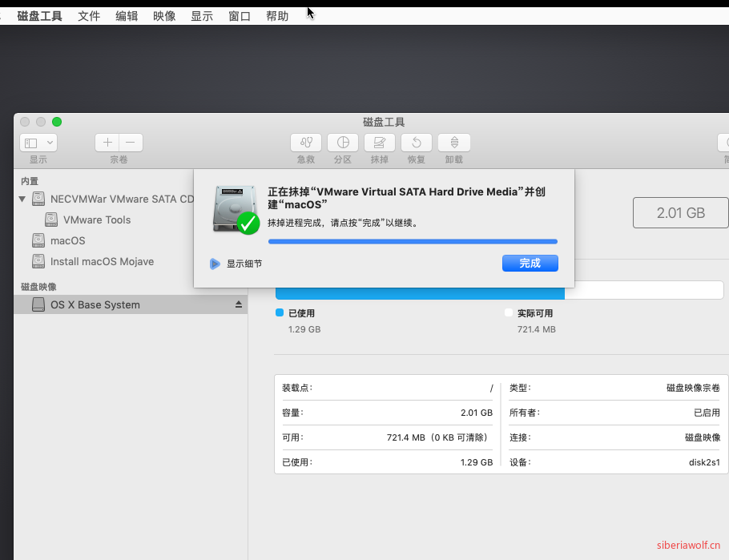Click the Partition (分区) toolbar icon
Screen dimensions: 729x560
[x=343, y=143]
